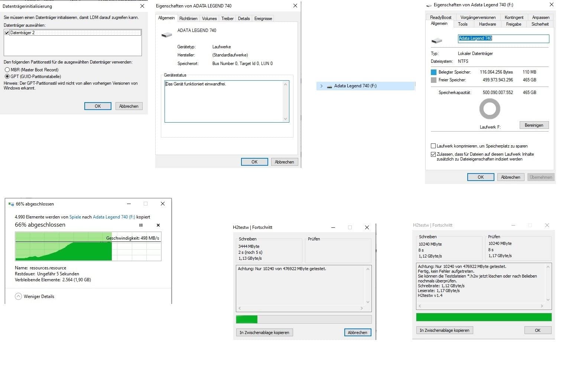Open the Treiber tab
Viewport: 588px width, 366px height.
point(228,19)
